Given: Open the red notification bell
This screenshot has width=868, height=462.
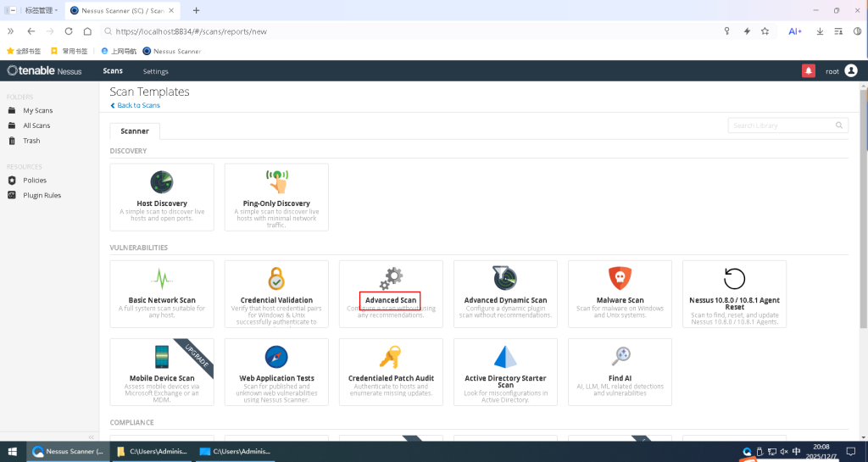Looking at the screenshot, I should coord(808,71).
